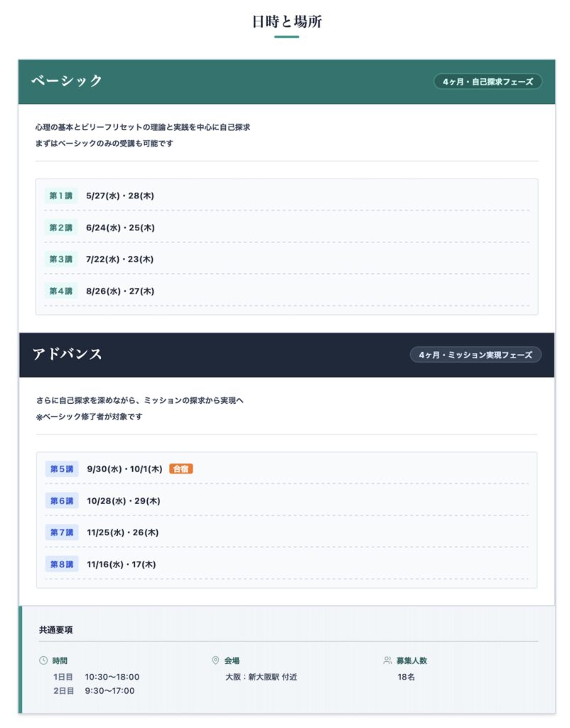The width and height of the screenshot is (570, 728).
Task: Click the 4ヶ月・ミッション実現フェーズ badge
Action: 475,355
